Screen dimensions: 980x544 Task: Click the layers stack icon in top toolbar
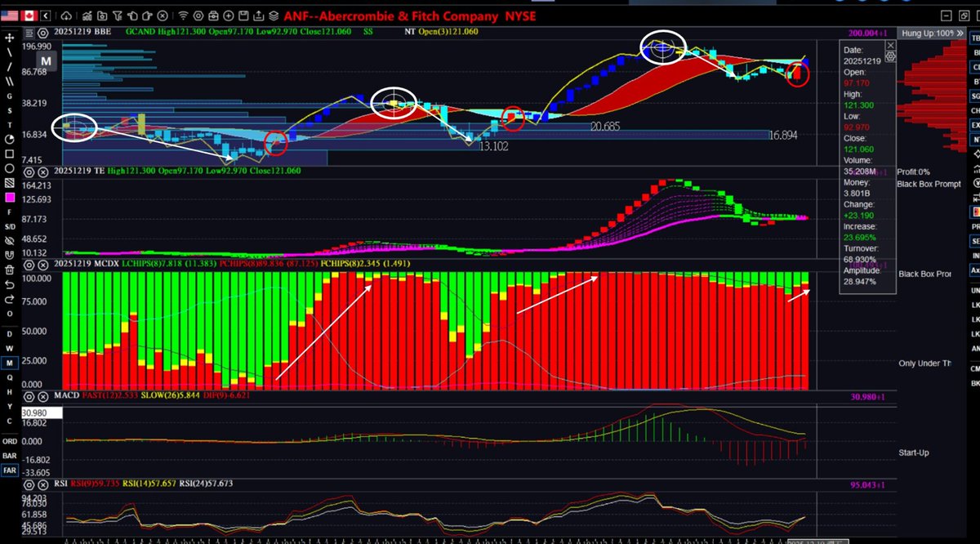coord(274,15)
